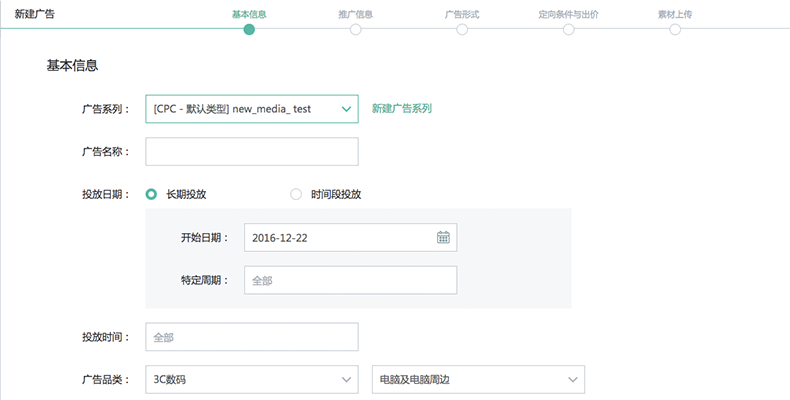Click the 基本信息 step circle
The width and height of the screenshot is (790, 400).
[x=249, y=30]
